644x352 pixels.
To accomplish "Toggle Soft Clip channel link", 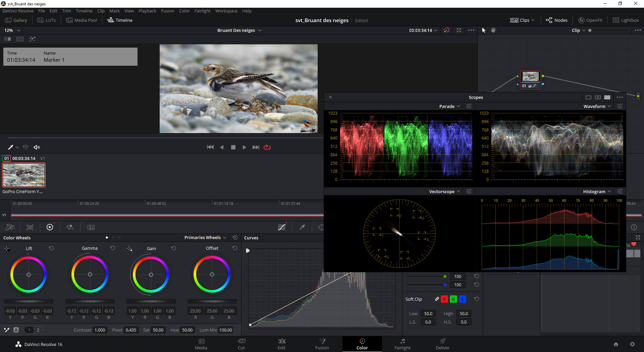I will click(437, 299).
